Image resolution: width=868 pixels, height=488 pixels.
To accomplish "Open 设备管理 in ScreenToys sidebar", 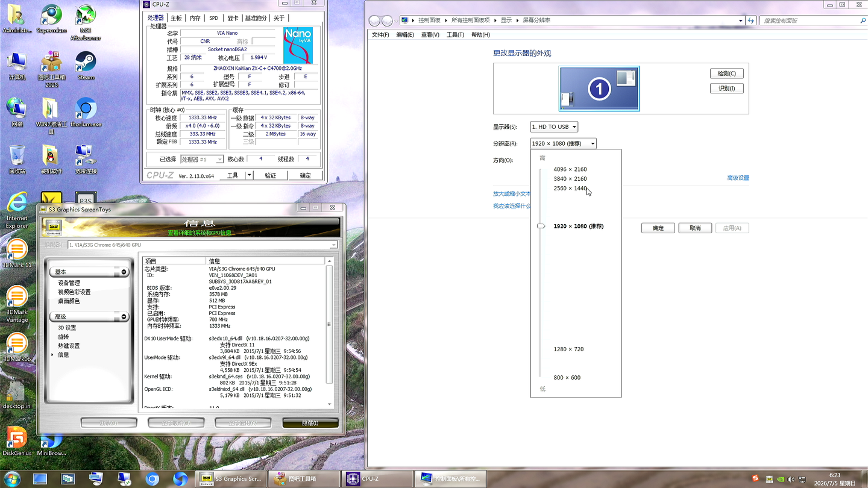I will click(x=69, y=283).
